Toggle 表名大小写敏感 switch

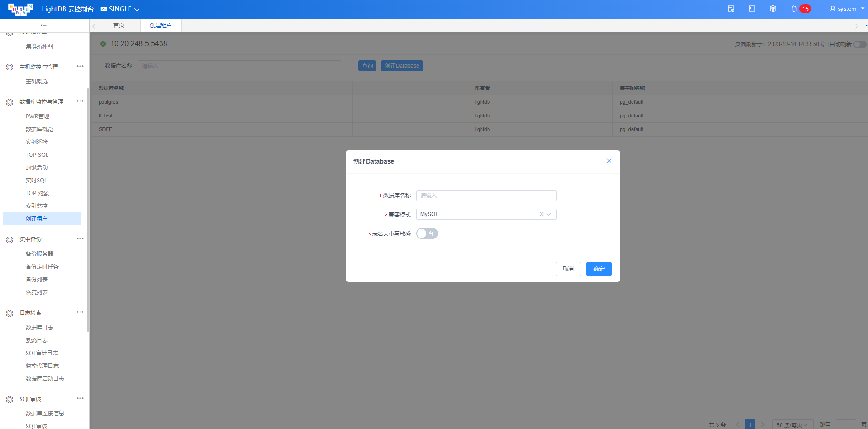point(427,233)
